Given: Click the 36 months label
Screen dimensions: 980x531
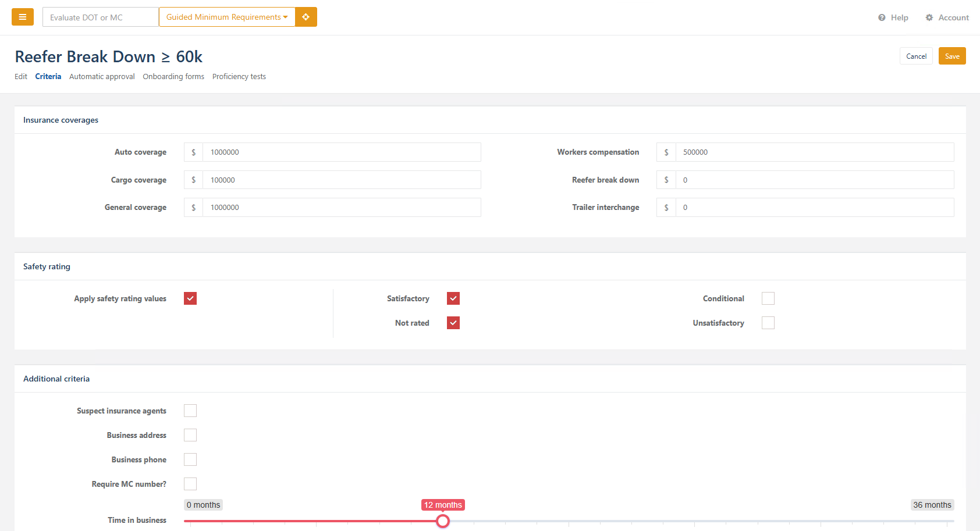Looking at the screenshot, I should pos(932,505).
